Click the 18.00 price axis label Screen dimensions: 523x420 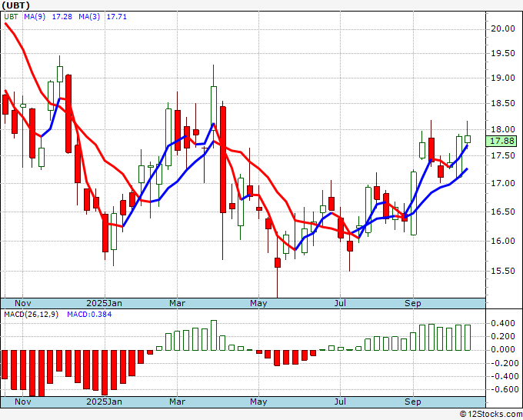coord(503,129)
